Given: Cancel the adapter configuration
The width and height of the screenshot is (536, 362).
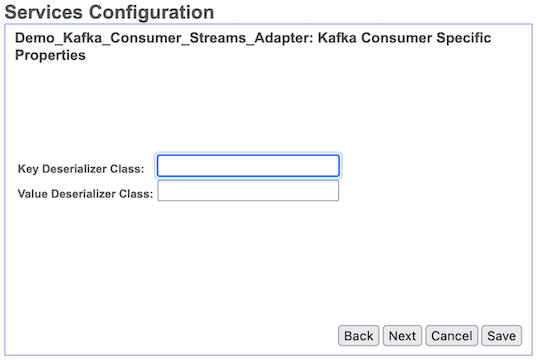Looking at the screenshot, I should [452, 336].
